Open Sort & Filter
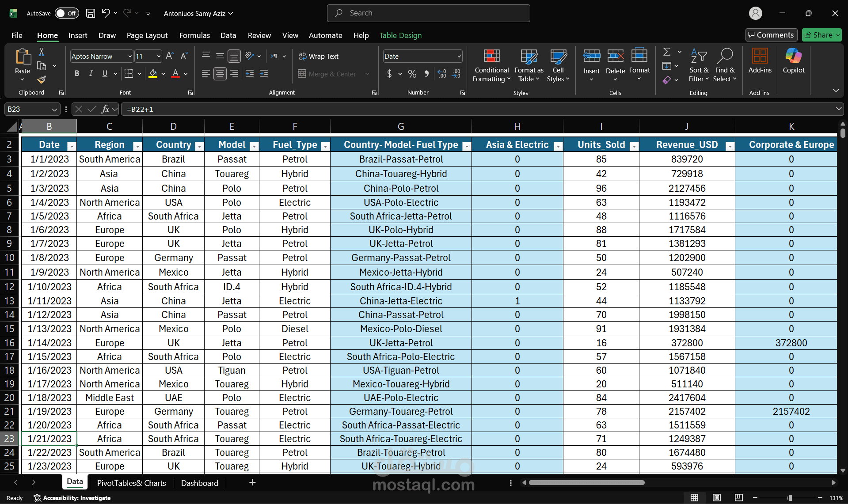The image size is (848, 504). (699, 65)
